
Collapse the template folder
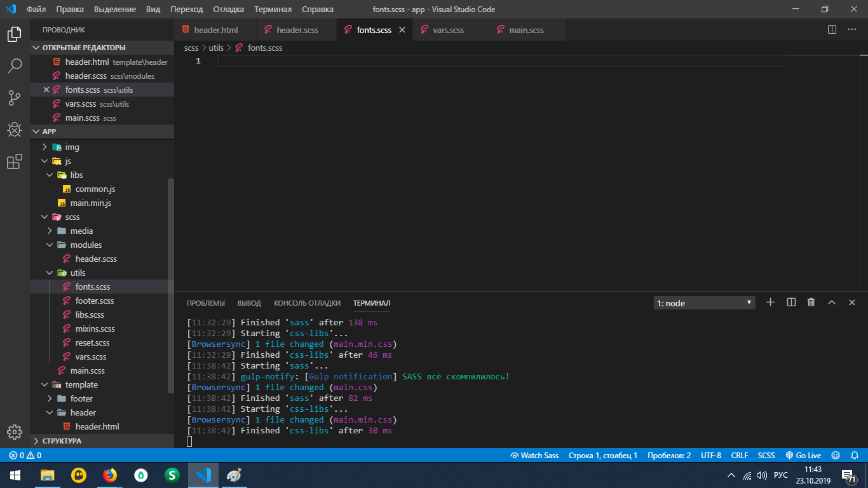44,384
